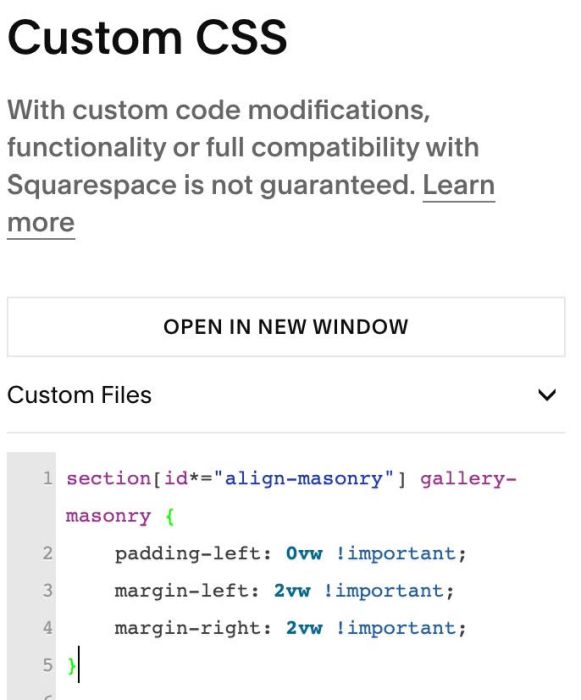Click the "align-masonry" string in the selector
The width and height of the screenshot is (581, 700).
pos(304,479)
